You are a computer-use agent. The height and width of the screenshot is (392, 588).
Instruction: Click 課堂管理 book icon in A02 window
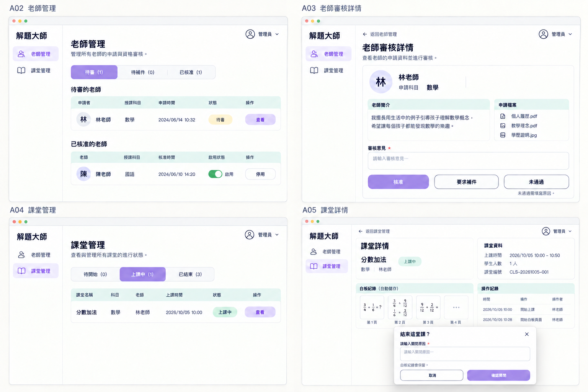21,70
